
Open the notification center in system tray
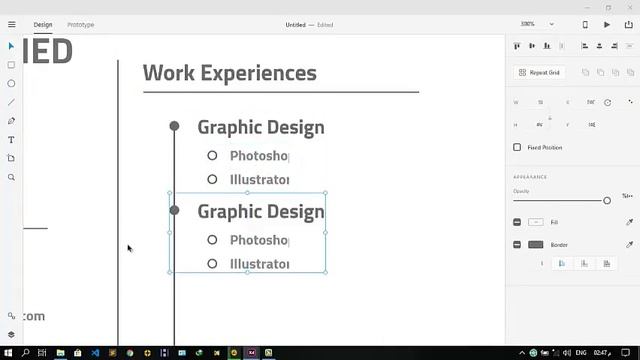click(626, 353)
